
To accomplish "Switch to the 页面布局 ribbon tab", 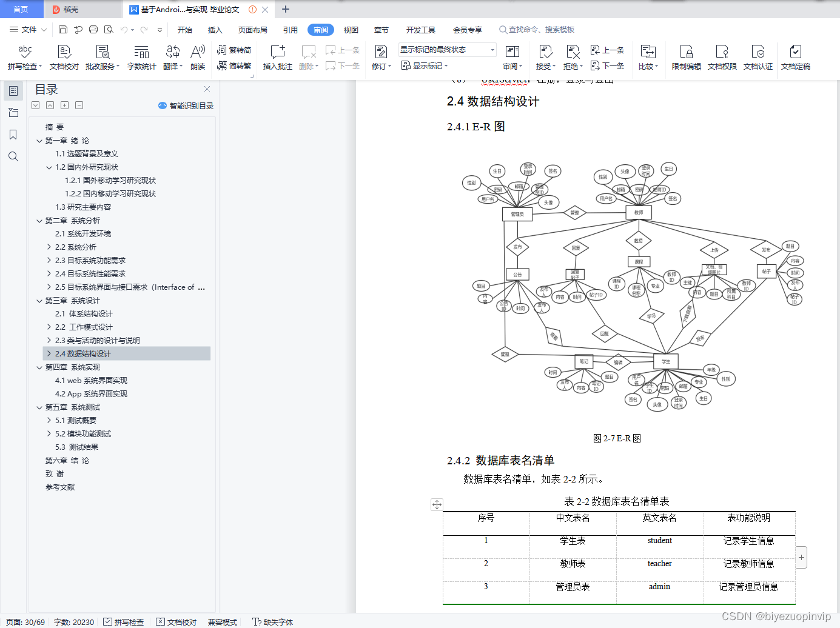I will click(252, 29).
